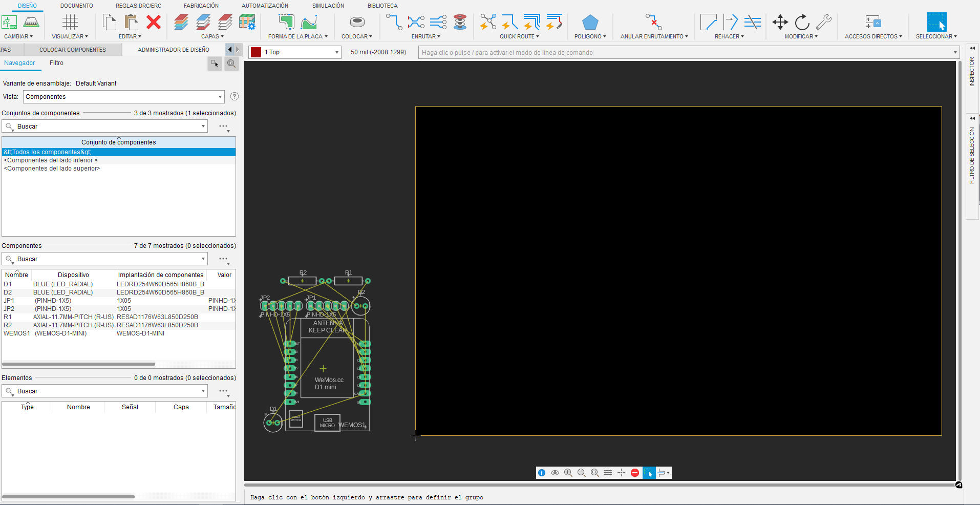The width and height of the screenshot is (980, 505).
Task: Toggle the grid display in the viewport
Action: [x=608, y=473]
